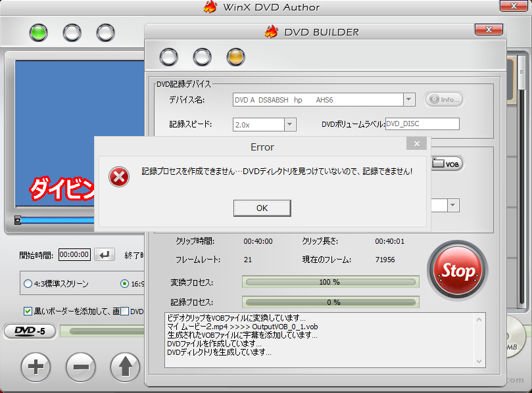
Task: Click the DVD_DISC volume label field
Action: 422,124
